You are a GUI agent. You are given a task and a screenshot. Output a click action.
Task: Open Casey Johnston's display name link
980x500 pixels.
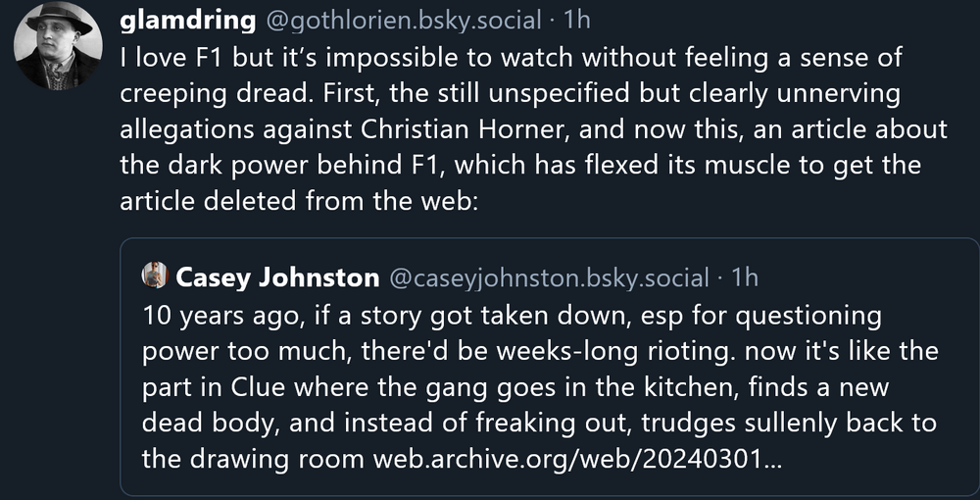(277, 277)
